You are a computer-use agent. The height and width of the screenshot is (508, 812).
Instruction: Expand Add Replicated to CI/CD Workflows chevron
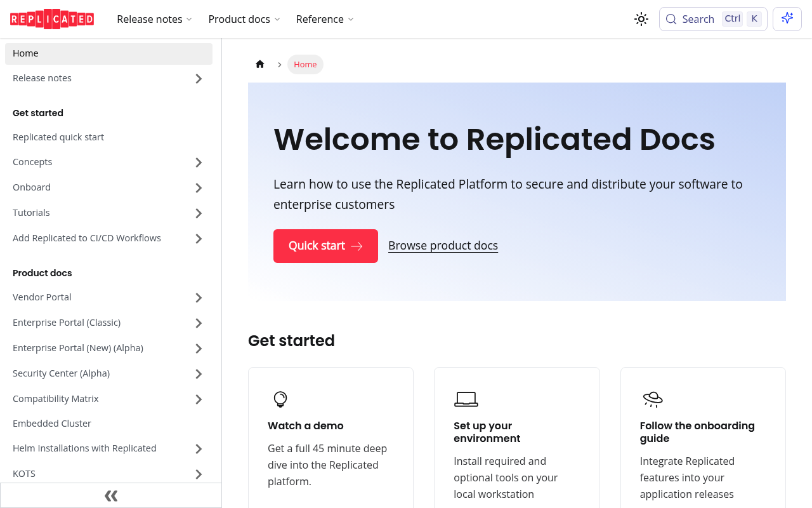pos(199,239)
